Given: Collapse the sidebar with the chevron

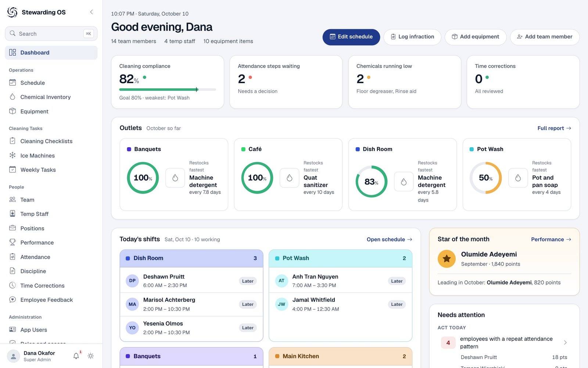Looking at the screenshot, I should 92,12.
